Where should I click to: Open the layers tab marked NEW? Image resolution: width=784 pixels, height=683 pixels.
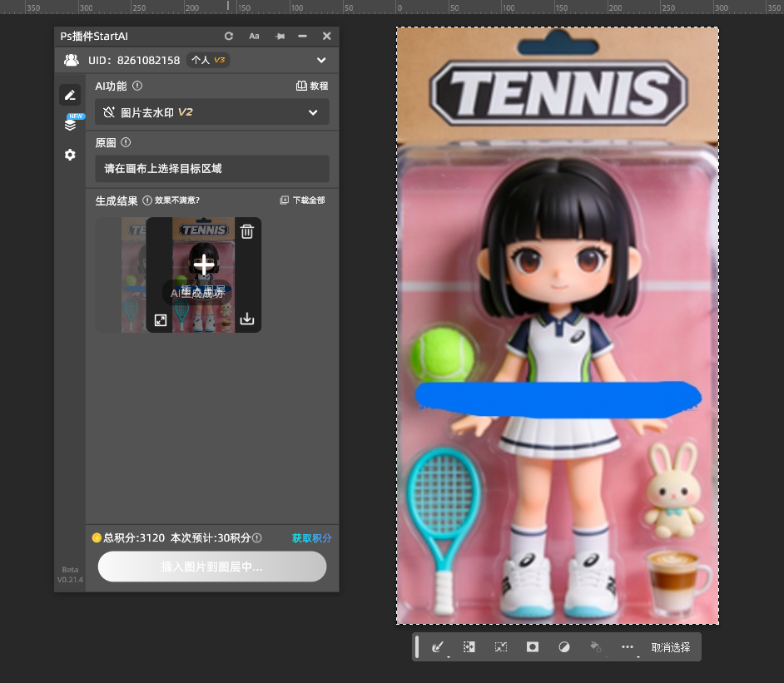[70, 125]
